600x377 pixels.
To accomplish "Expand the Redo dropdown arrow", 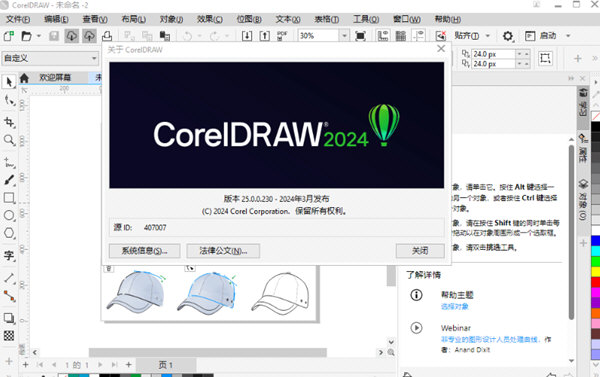I will 227,36.
